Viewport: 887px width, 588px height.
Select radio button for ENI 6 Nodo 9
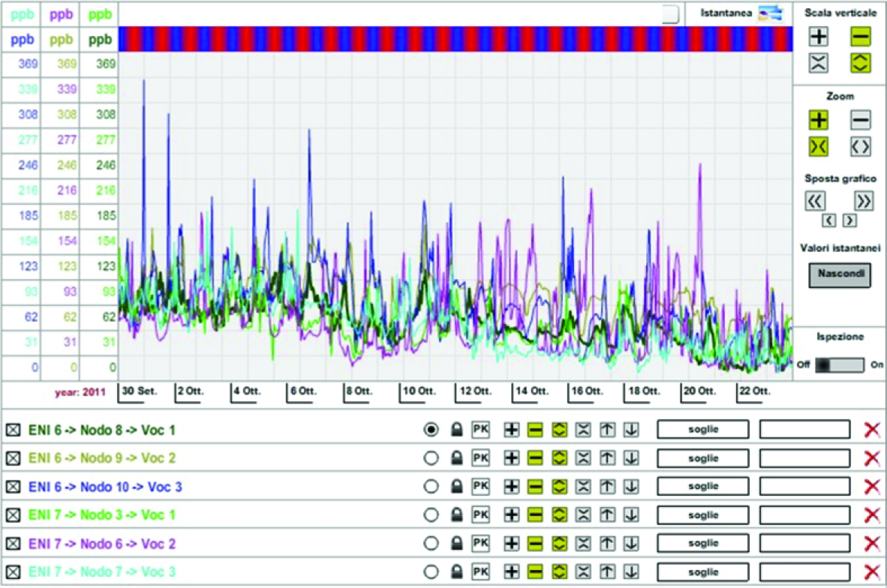click(431, 458)
